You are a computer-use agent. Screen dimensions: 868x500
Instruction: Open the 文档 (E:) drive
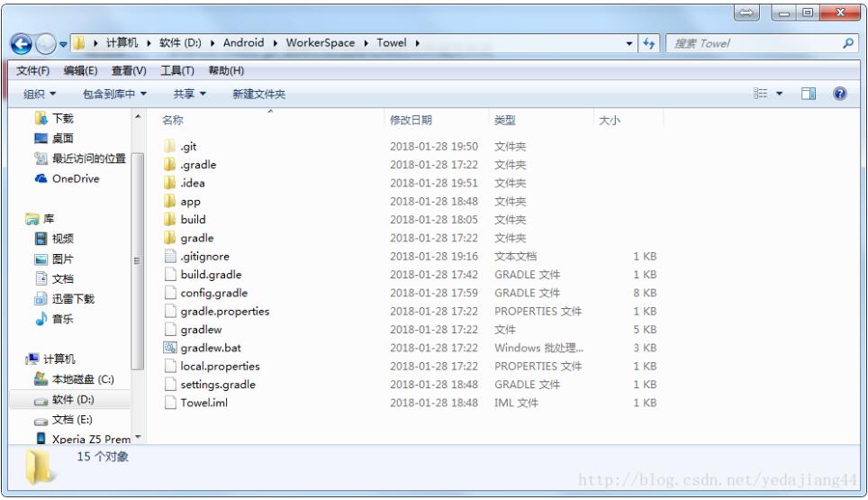[63, 420]
